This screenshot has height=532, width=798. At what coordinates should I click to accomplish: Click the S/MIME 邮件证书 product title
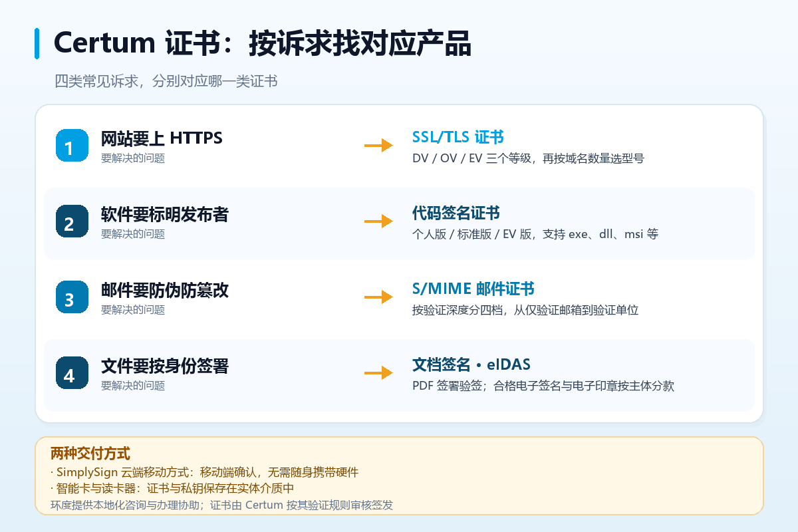[x=473, y=289]
